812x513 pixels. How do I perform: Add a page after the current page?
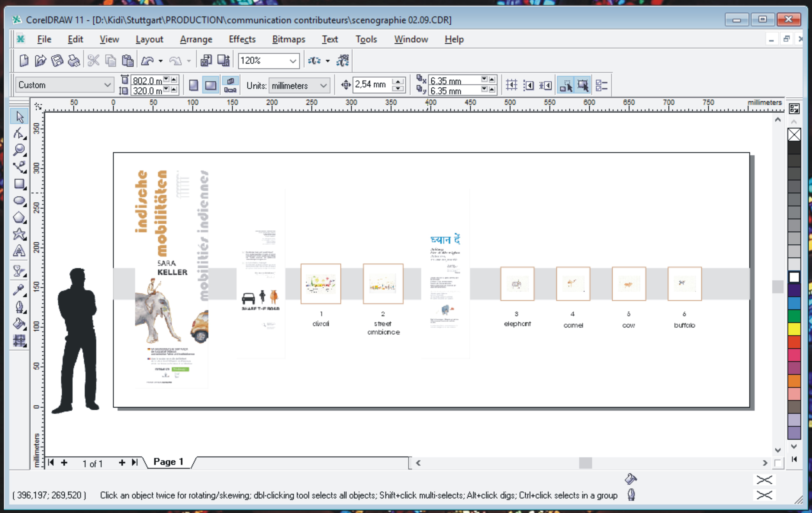[122, 462]
